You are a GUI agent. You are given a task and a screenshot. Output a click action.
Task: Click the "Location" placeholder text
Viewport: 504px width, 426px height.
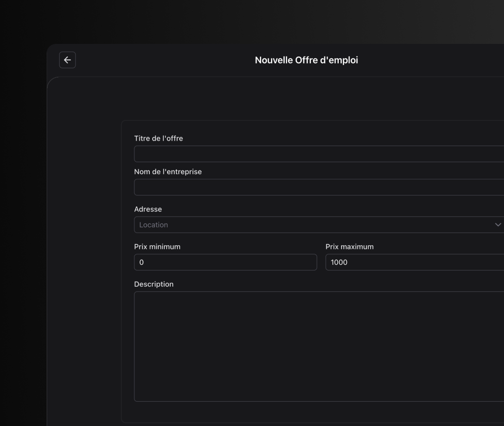(153, 225)
